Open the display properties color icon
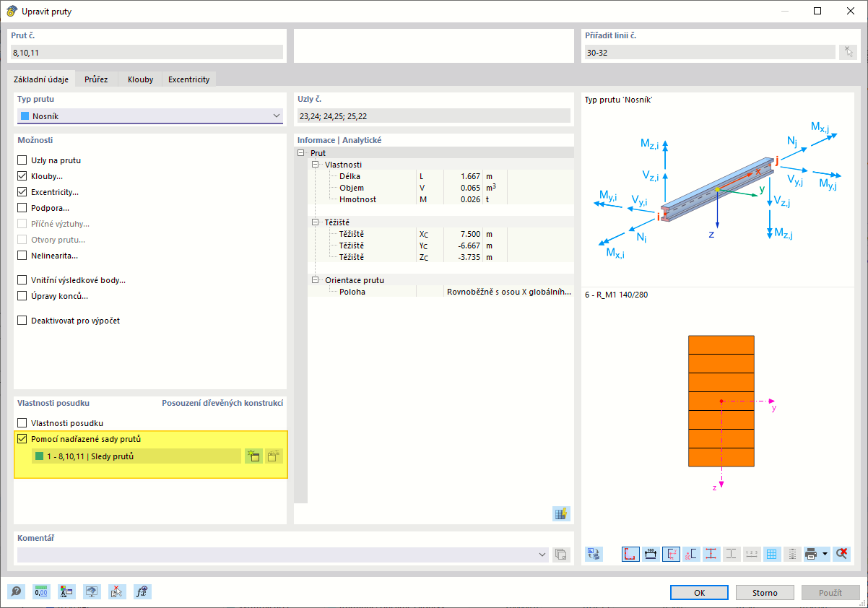 (66, 592)
